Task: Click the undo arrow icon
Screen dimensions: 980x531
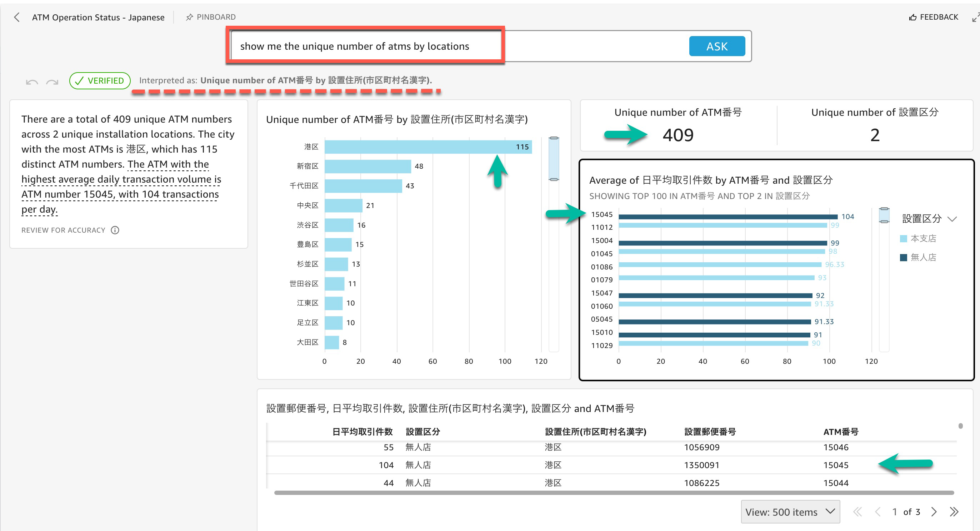Action: (x=32, y=81)
